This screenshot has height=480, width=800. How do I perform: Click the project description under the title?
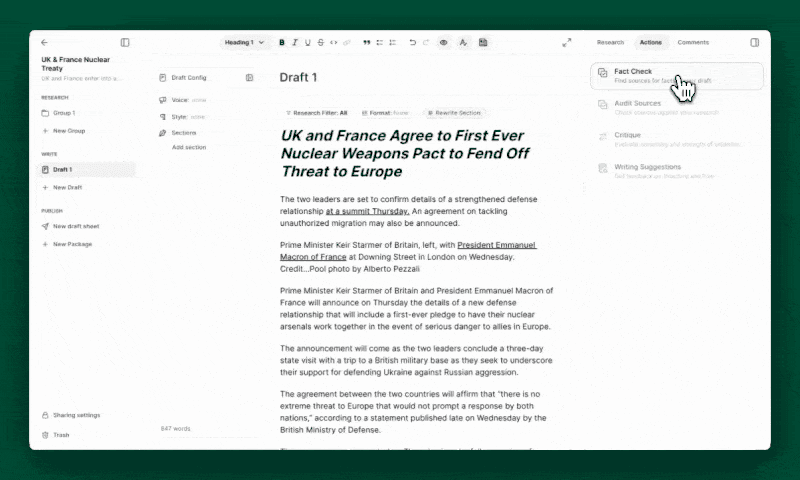point(82,79)
